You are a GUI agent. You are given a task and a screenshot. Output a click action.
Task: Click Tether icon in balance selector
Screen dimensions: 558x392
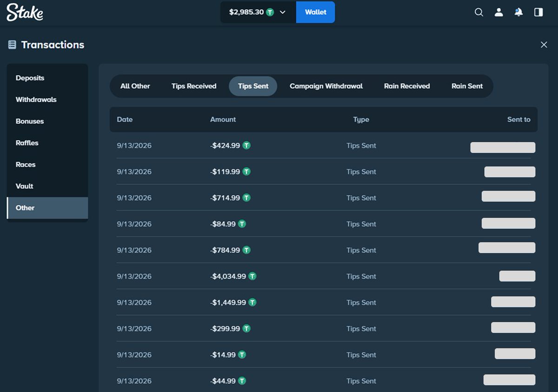270,13
